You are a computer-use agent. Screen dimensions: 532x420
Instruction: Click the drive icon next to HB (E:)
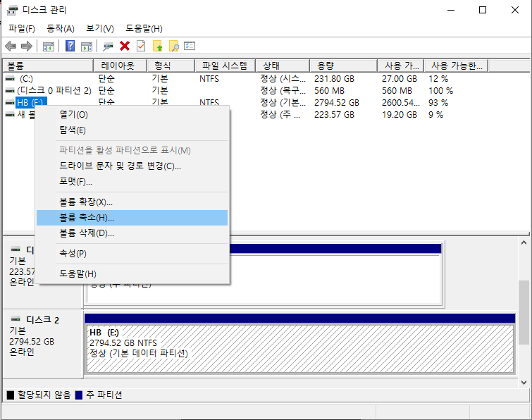10,102
